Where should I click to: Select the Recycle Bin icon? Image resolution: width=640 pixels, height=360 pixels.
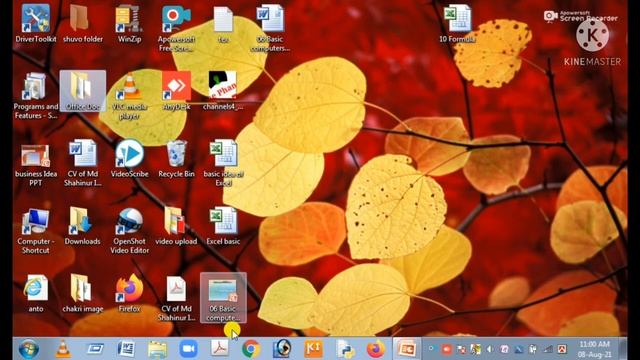(176, 158)
